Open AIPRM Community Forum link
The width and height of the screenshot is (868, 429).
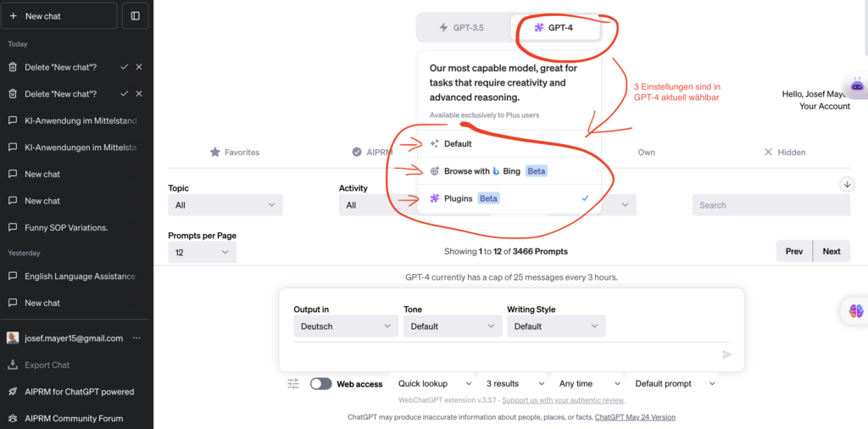coord(75,419)
